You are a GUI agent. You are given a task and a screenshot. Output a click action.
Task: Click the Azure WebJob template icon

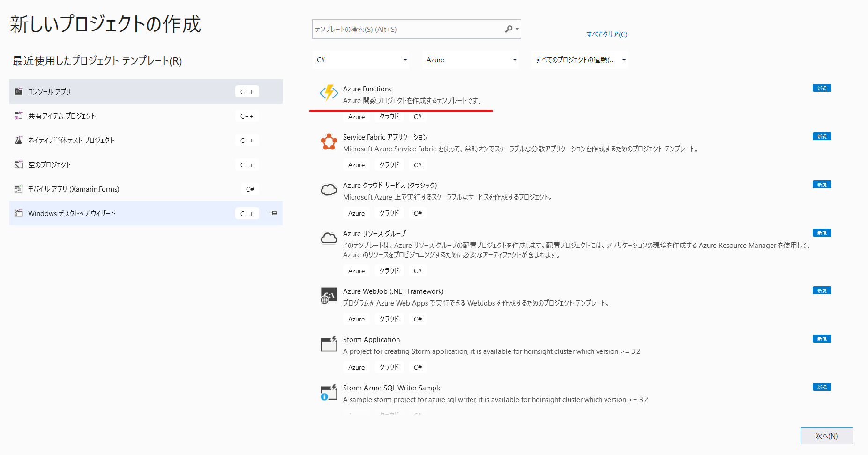[329, 296]
